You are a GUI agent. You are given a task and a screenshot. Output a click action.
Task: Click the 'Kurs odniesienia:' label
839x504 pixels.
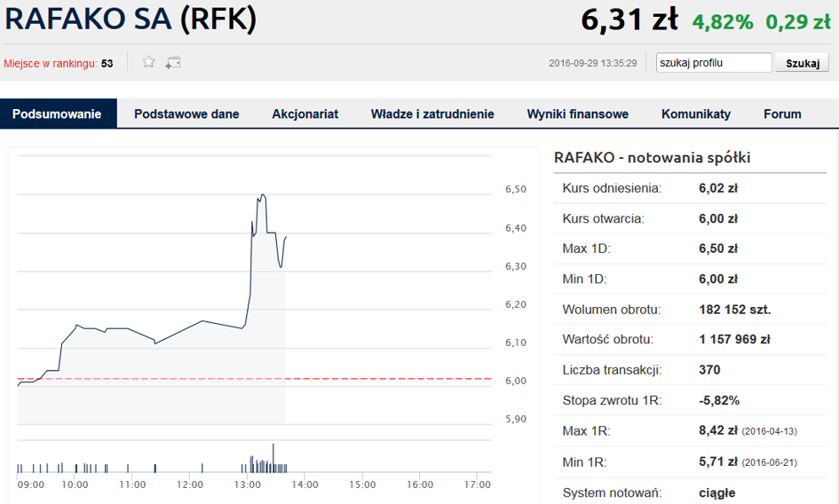click(x=612, y=188)
